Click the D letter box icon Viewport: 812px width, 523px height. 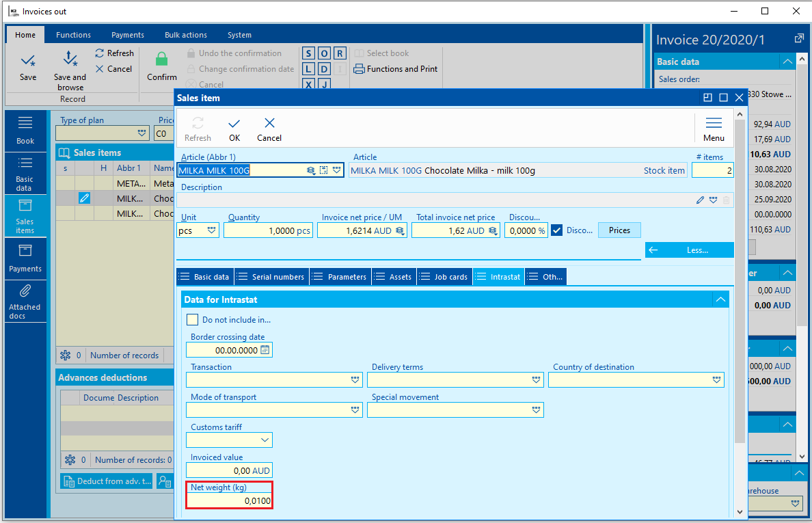coord(324,69)
